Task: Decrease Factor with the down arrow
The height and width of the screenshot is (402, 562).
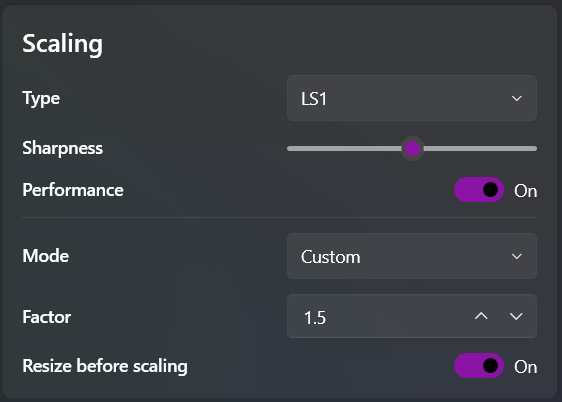Action: tap(516, 316)
